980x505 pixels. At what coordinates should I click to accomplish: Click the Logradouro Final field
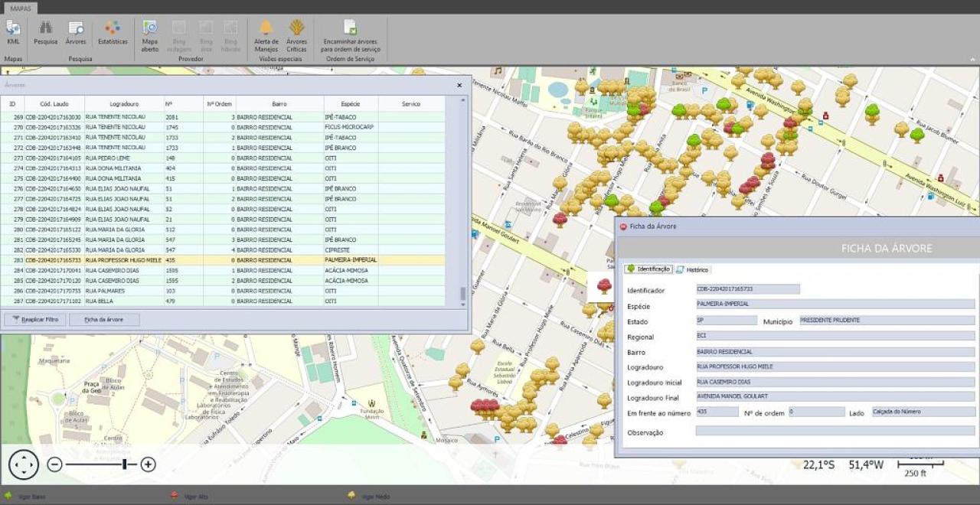coord(835,396)
